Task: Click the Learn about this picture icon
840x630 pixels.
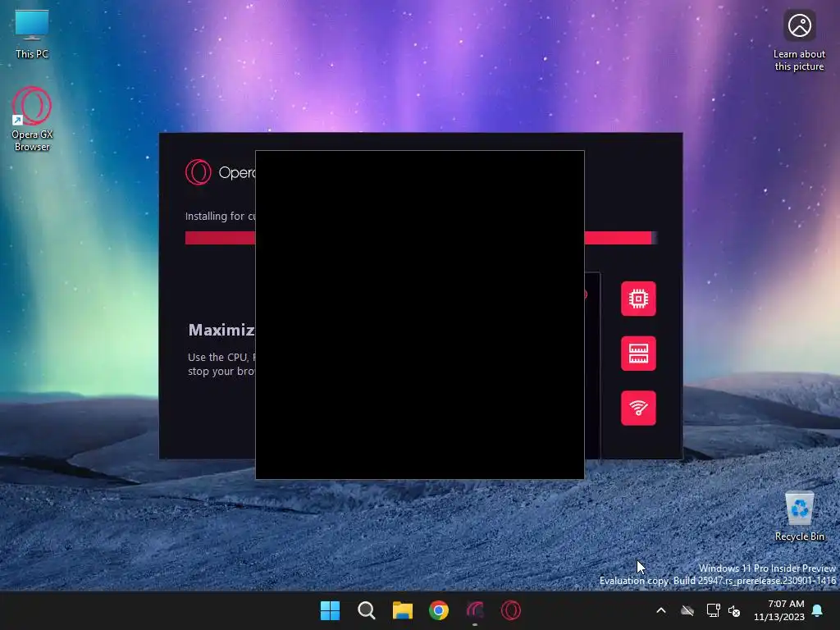Action: point(799,41)
